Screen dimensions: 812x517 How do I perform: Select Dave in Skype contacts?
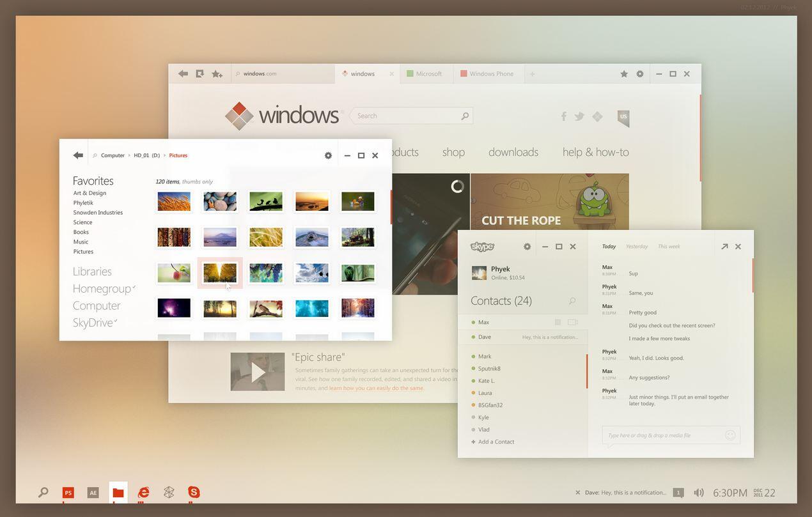[522, 337]
